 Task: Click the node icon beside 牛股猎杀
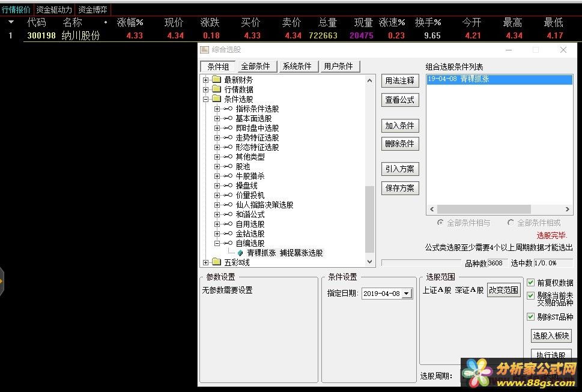[x=228, y=176]
